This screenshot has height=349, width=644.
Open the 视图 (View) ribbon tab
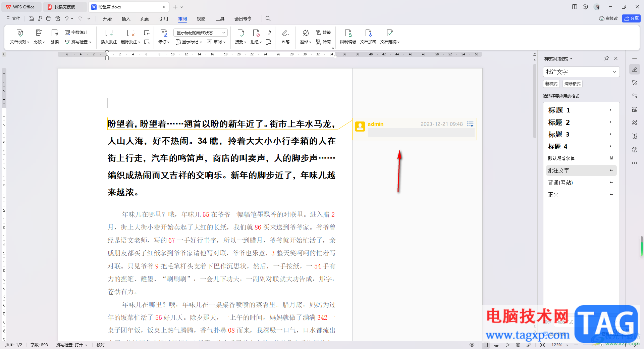click(x=201, y=19)
